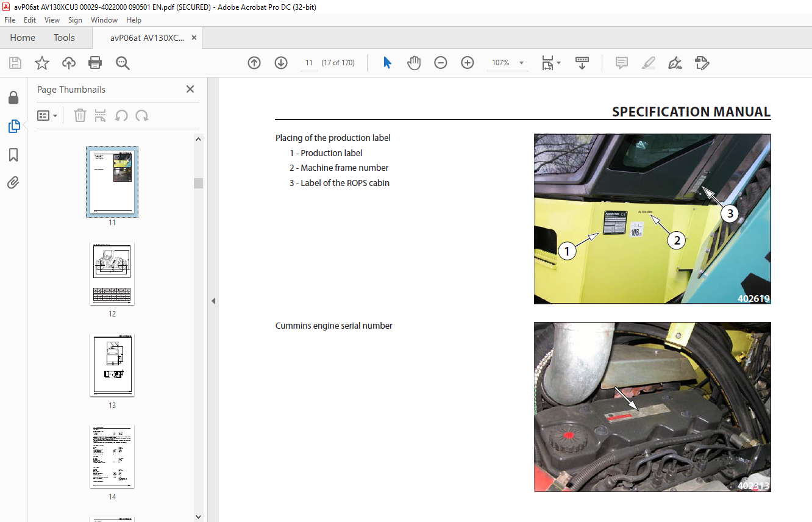Viewport: 812px width, 522px height.
Task: Click the production label photo 402619
Action: point(652,219)
